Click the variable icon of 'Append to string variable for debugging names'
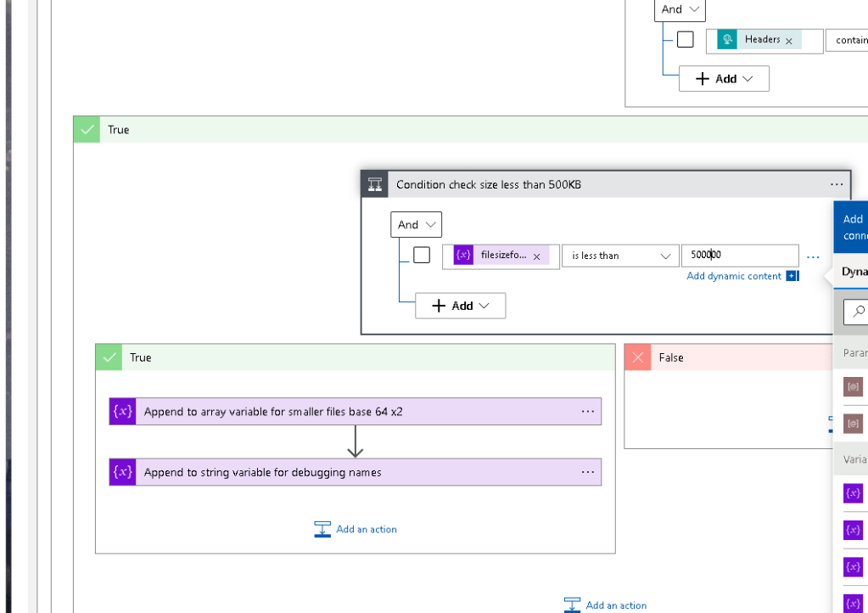Viewport: 868px width, 613px height. 122,472
